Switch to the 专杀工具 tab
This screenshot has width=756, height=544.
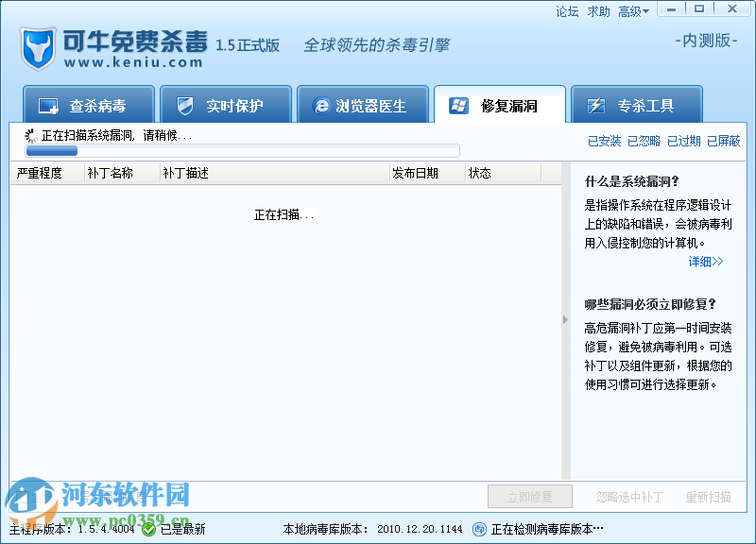pos(637,104)
